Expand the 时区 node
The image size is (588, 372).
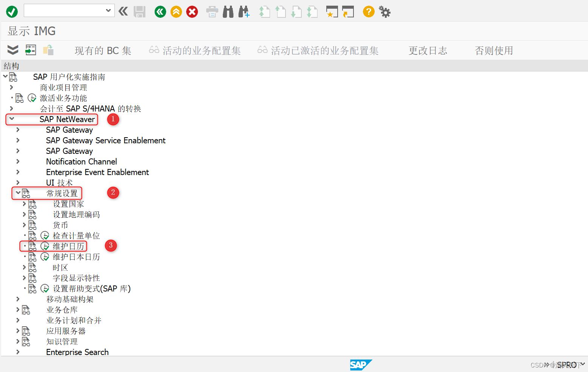pyautogui.click(x=24, y=267)
